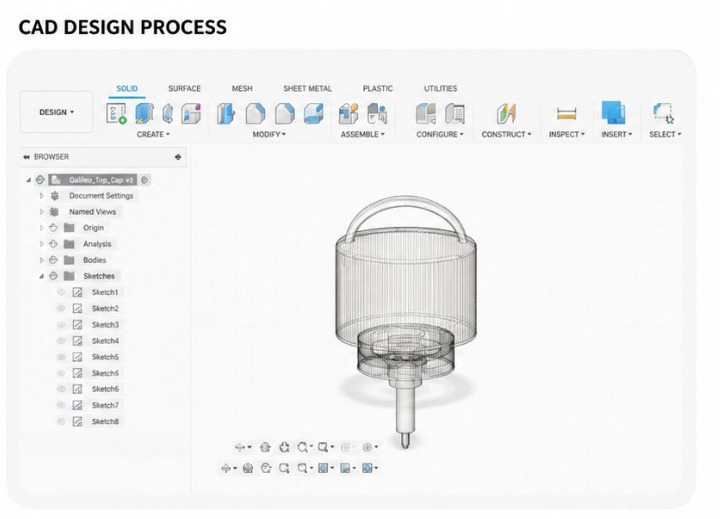Open the CREATE dropdown menu
This screenshot has height=519, width=720.
coord(153,135)
